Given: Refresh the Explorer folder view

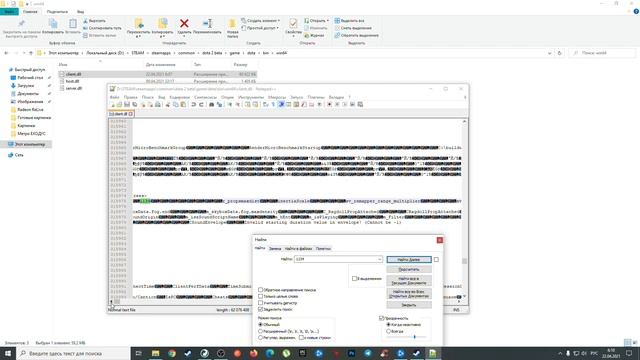Looking at the screenshot, I should pyautogui.click(x=560, y=53).
